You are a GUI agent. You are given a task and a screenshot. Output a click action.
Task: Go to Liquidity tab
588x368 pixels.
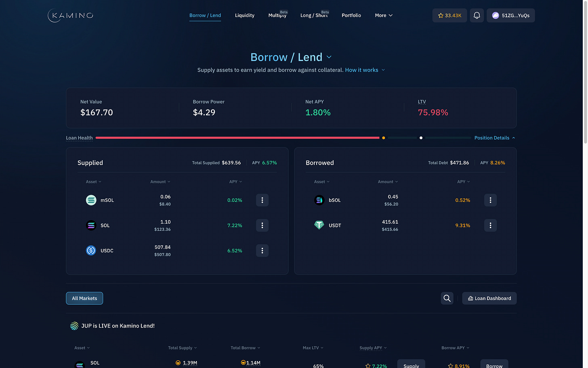[245, 15]
